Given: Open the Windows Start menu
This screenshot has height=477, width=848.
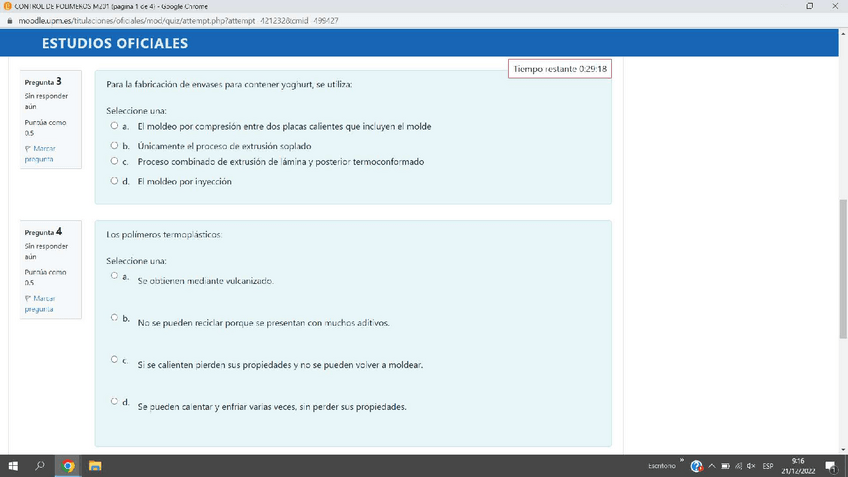Looking at the screenshot, I should pyautogui.click(x=14, y=466).
